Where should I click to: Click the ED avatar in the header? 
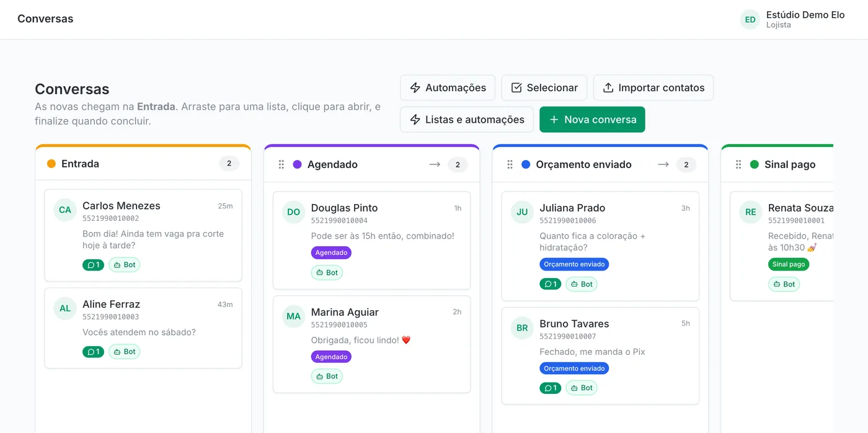(x=750, y=19)
